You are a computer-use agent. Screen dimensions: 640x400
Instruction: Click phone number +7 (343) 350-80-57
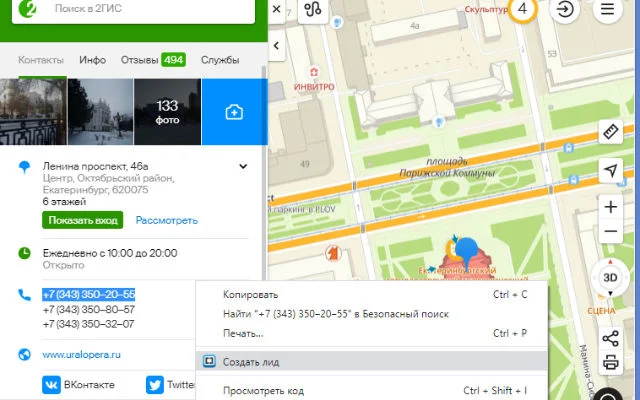pyautogui.click(x=89, y=309)
